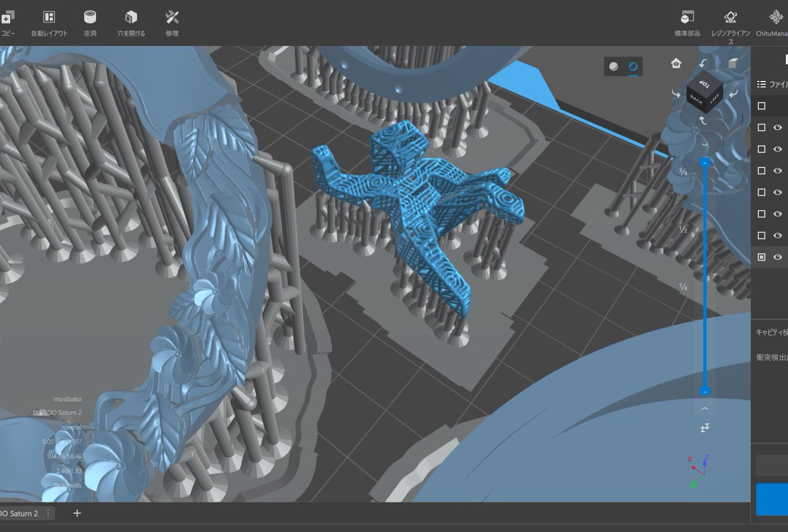Switch to X-ray render mode
Screen dimensions: 788x532
[x=633, y=66]
